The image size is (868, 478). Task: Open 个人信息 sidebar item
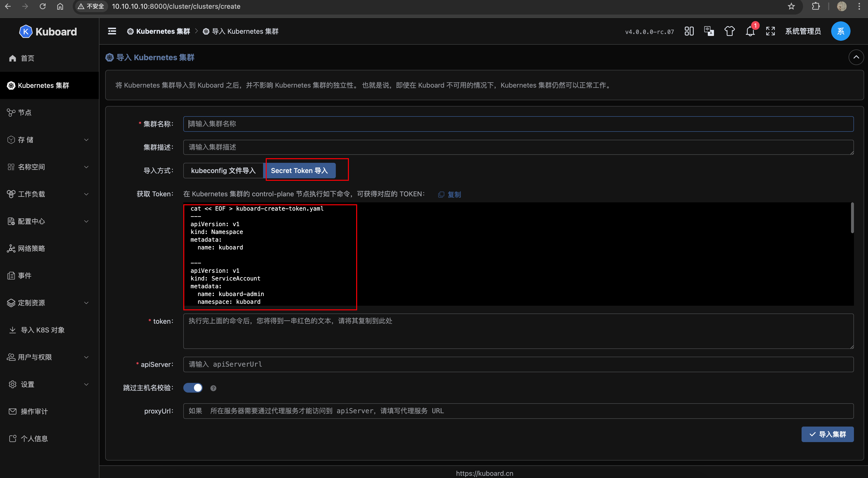(49, 438)
